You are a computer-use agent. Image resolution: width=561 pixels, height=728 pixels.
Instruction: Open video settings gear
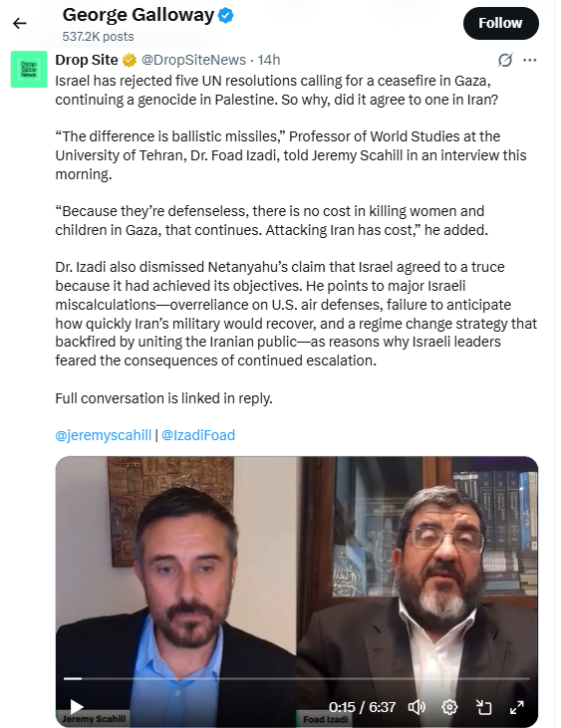(x=449, y=707)
